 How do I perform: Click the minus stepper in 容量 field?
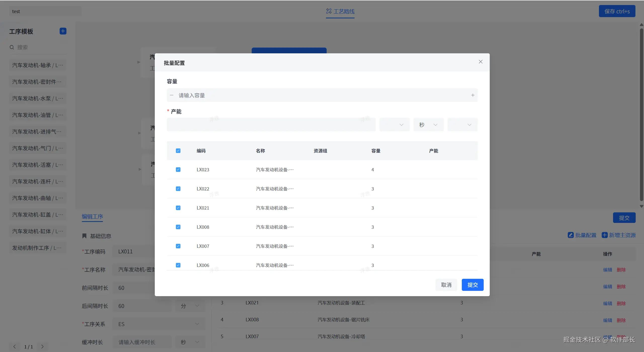(x=172, y=95)
